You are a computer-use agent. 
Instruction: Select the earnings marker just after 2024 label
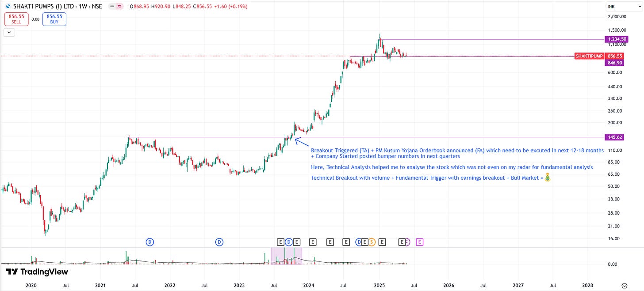point(313,242)
